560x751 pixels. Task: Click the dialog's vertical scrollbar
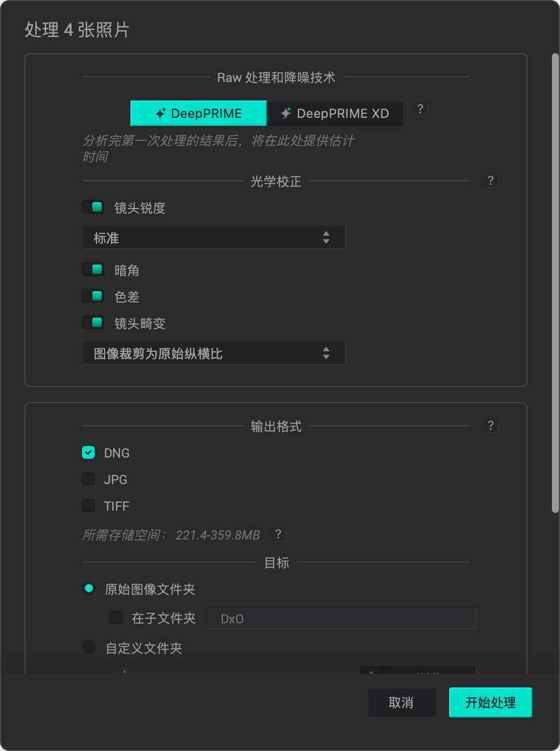tap(555, 283)
